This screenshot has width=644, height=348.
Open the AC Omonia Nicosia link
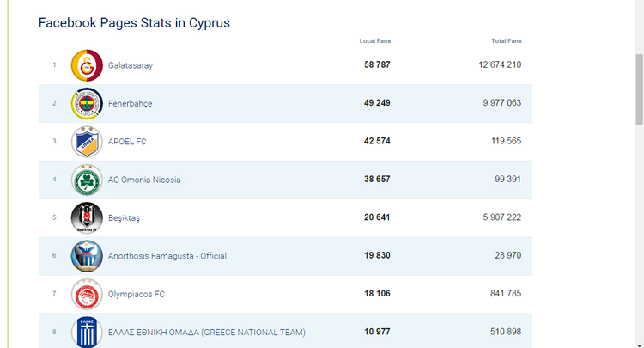(x=144, y=180)
